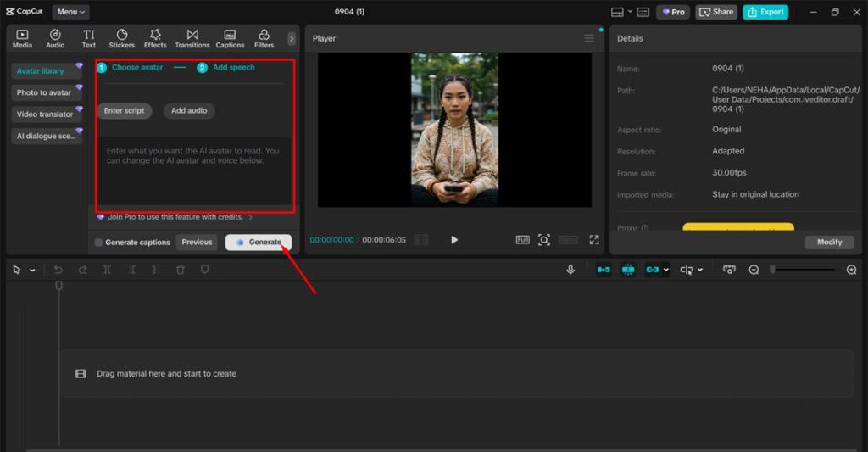
Task: Click the Generate button
Action: (259, 243)
